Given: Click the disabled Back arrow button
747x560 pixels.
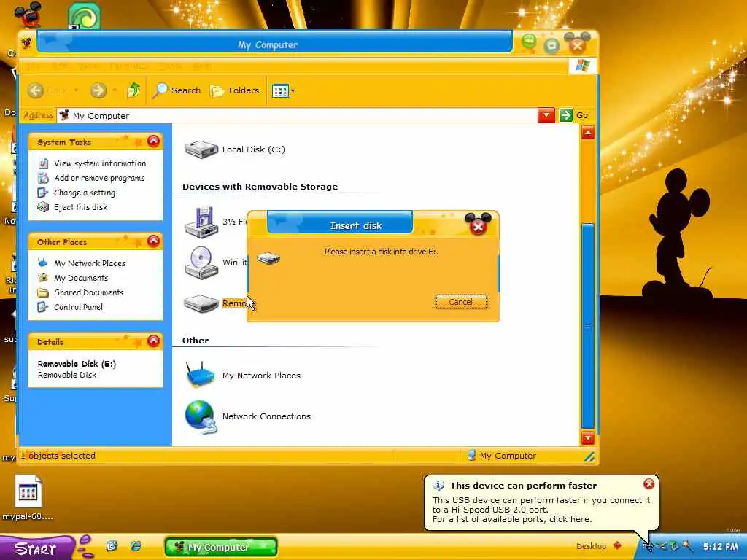Looking at the screenshot, I should (36, 90).
